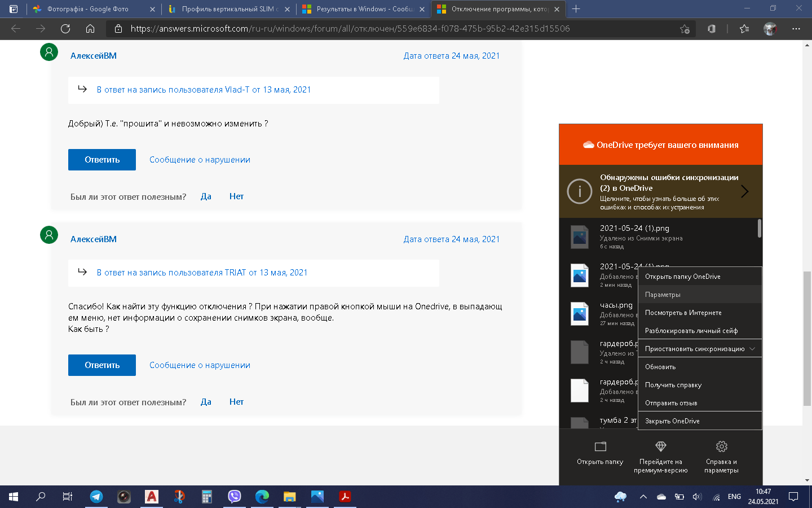
Task: Open the notification center
Action: tap(793, 497)
